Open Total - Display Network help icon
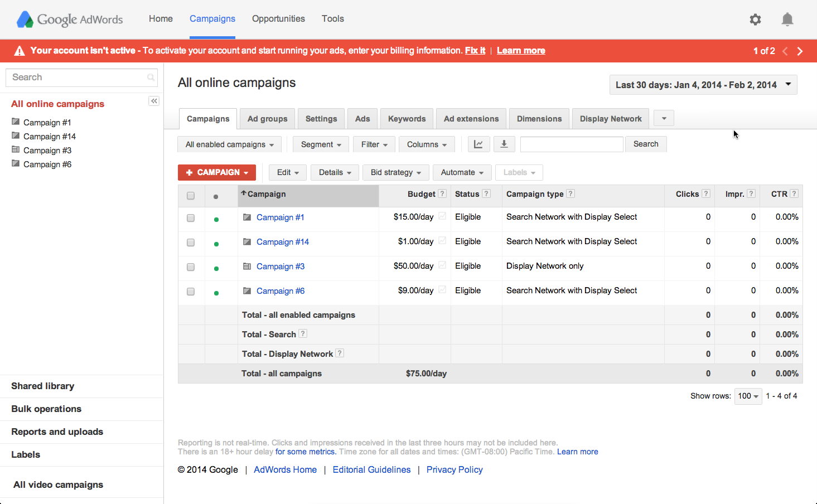 click(x=340, y=353)
